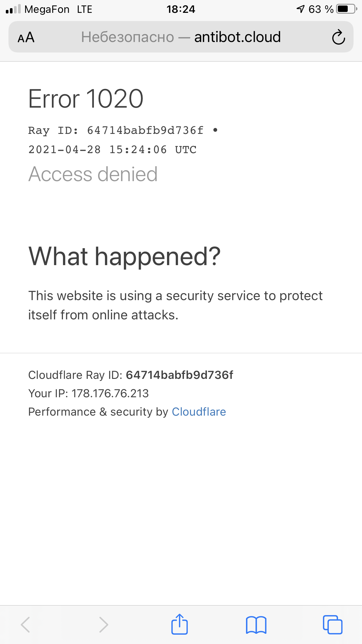Tap the battery icon in status bar
This screenshot has height=644, width=362.
pos(346,9)
